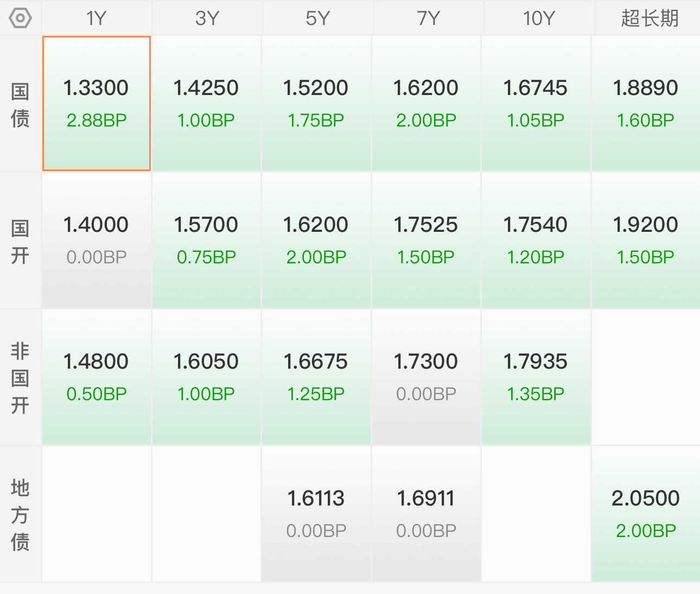The width and height of the screenshot is (700, 594).
Task: Open the 非国开 10Y cell showing 1.7935
Action: [536, 377]
